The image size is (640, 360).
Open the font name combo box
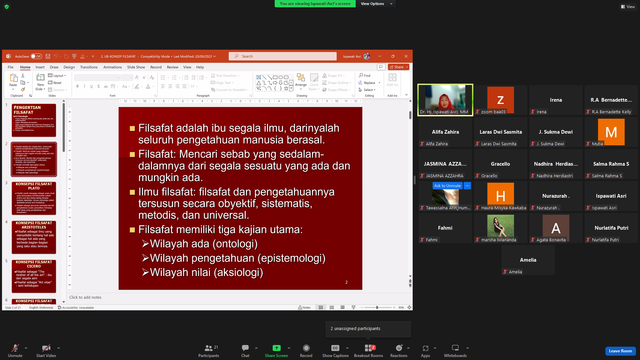tap(97, 78)
